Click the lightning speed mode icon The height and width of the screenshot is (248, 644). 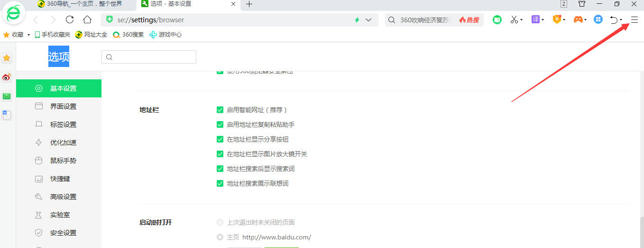357,20
